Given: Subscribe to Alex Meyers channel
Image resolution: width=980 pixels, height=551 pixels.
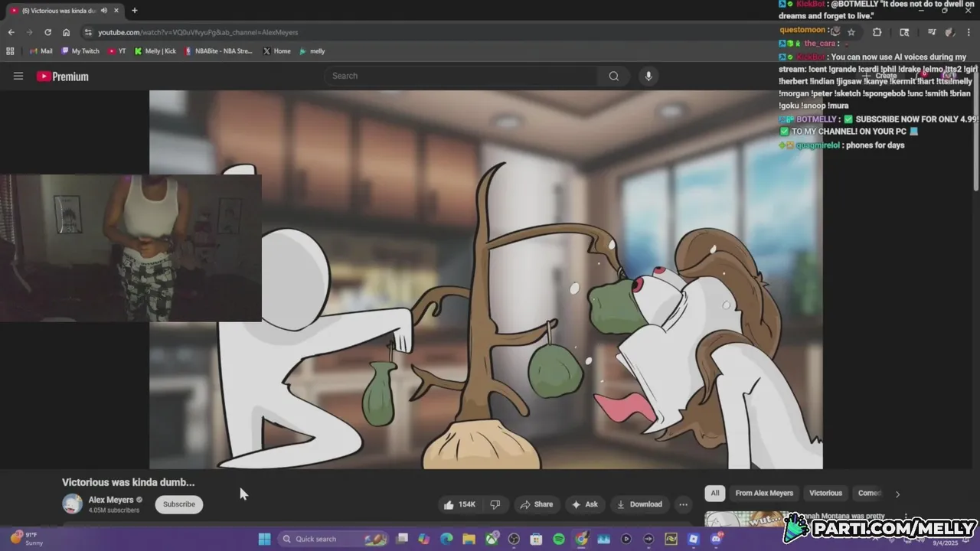Looking at the screenshot, I should (x=178, y=504).
